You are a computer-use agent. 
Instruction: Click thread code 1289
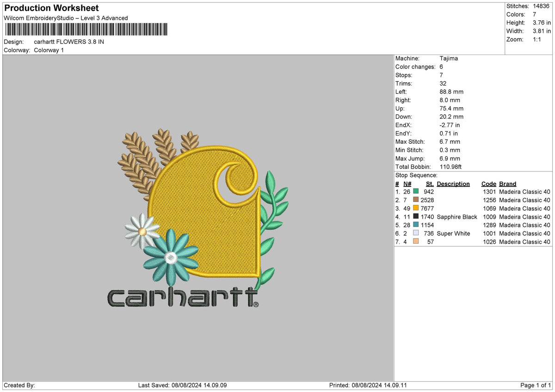pos(488,225)
